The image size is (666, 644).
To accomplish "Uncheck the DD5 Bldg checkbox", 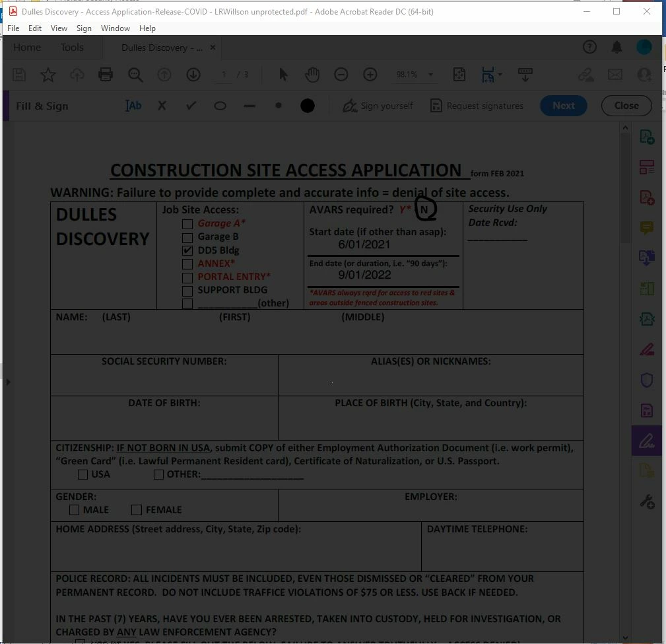I will point(187,250).
